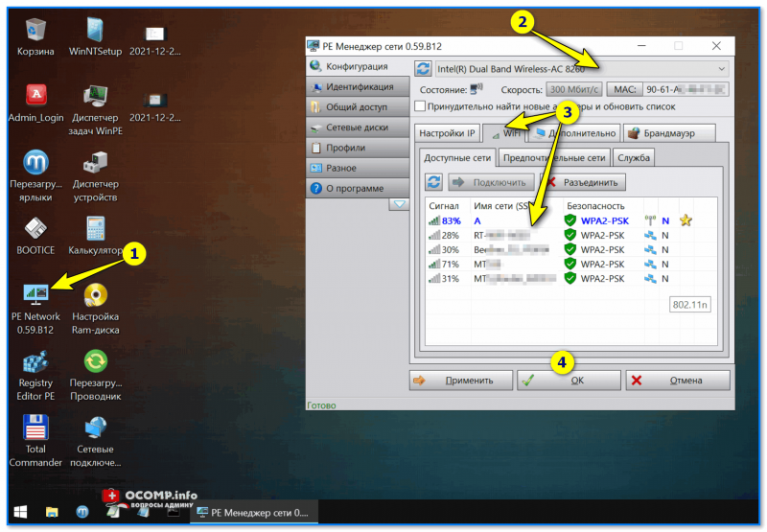Select network A with 83% signal
The height and width of the screenshot is (532, 767).
570,220
